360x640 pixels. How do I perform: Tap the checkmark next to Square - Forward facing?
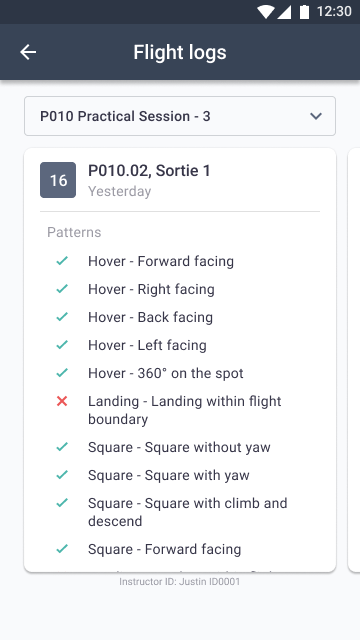(62, 549)
